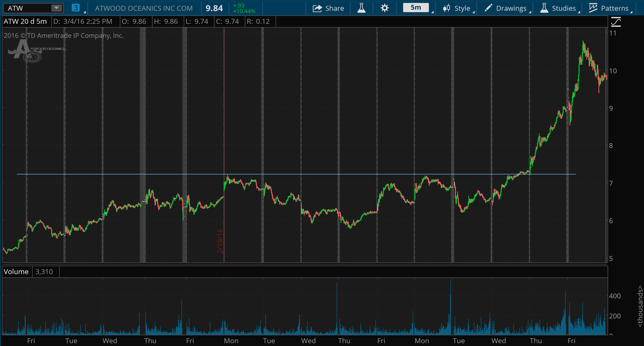Open chart settings via the gear icon
The image size is (644, 346).
pos(384,8)
